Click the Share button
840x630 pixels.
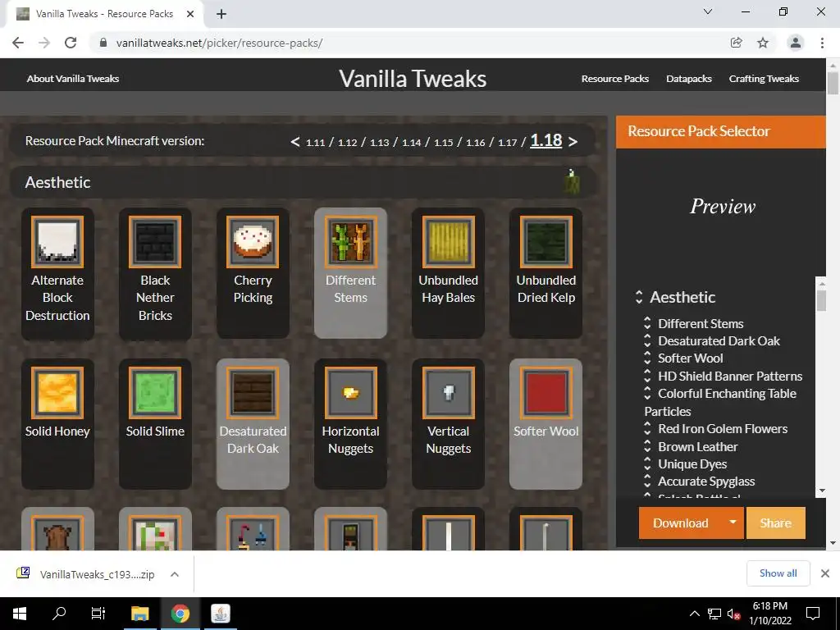[775, 523]
